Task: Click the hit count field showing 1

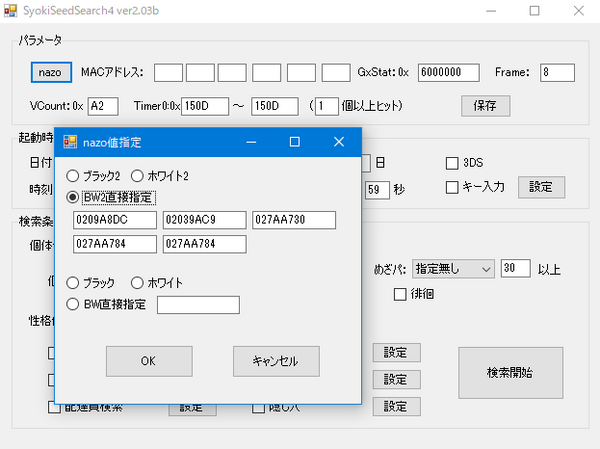Action: tap(327, 106)
